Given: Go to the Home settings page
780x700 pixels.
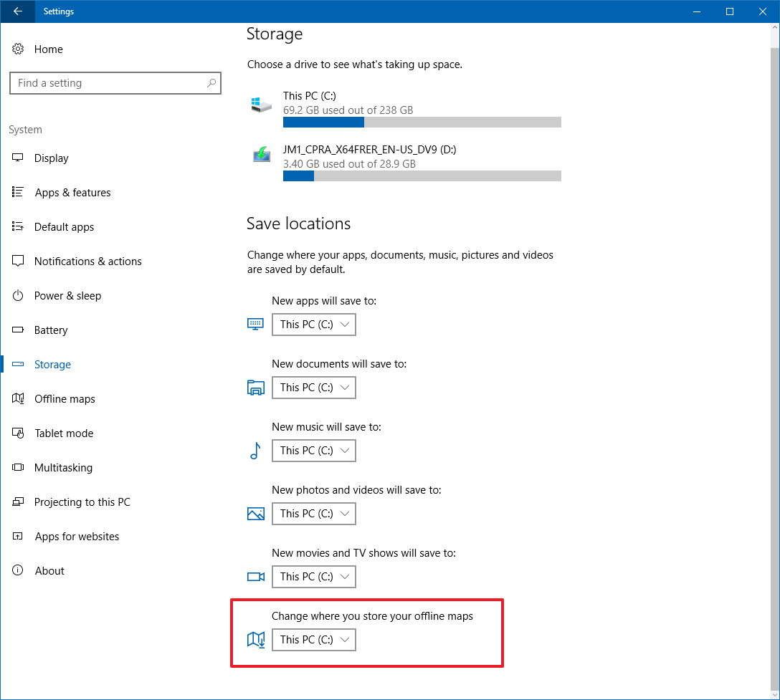Looking at the screenshot, I should pyautogui.click(x=48, y=49).
